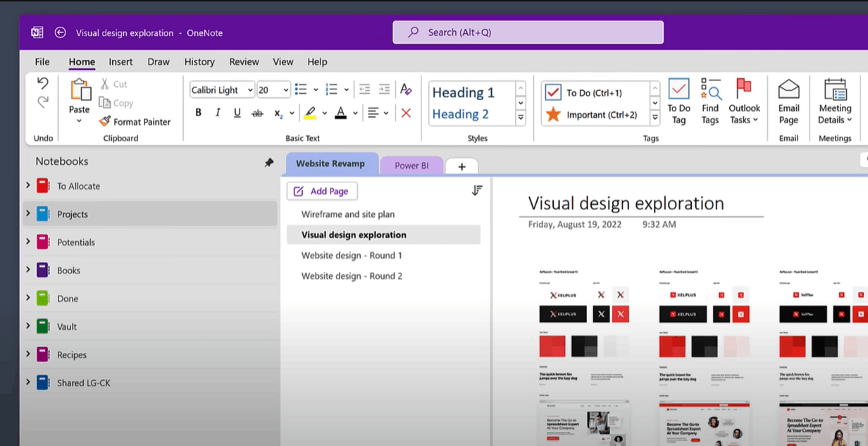Screen dimensions: 868x446
Task: Open the Help ribbon tab
Action: point(317,61)
